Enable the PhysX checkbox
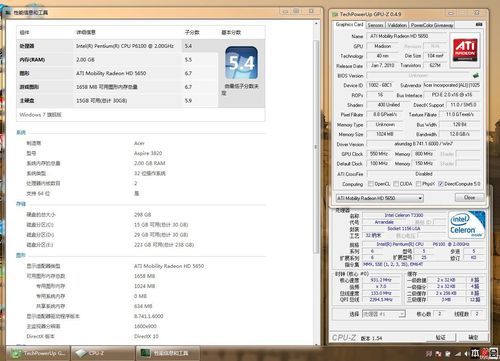This screenshot has width=500, height=361. coord(419,184)
